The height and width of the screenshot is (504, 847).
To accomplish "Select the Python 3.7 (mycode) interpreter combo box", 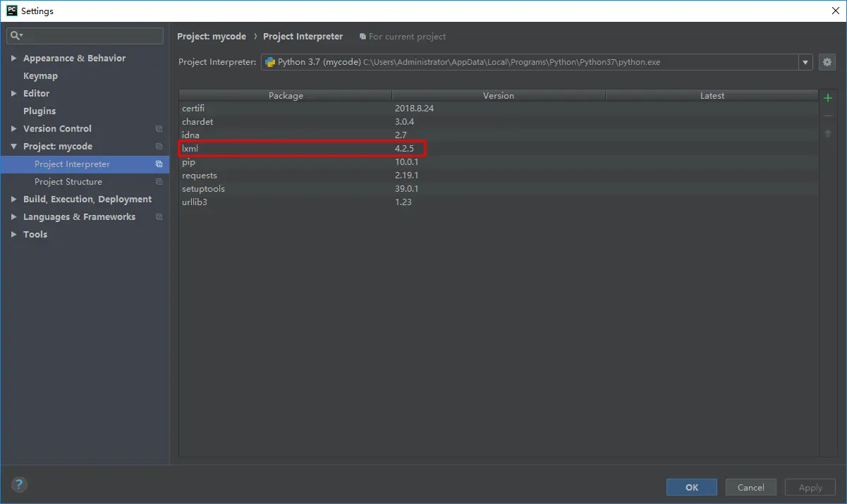I will (537, 62).
